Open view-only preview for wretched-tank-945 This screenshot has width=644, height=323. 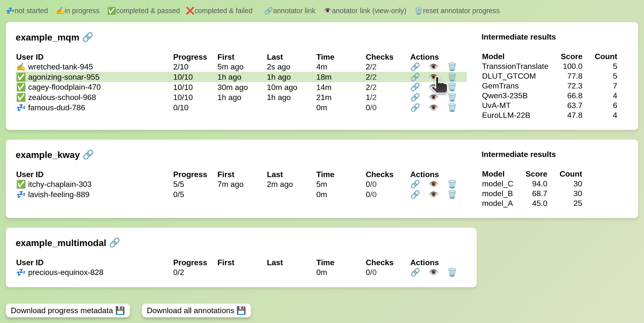pos(434,67)
